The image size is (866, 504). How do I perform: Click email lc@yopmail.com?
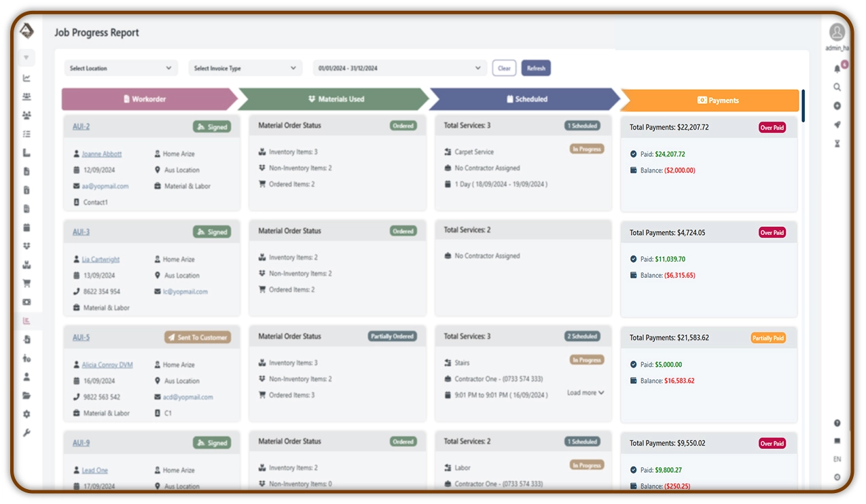pos(185,291)
